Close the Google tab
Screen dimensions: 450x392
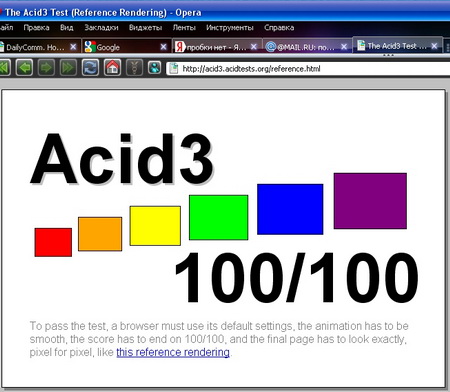pos(163,47)
